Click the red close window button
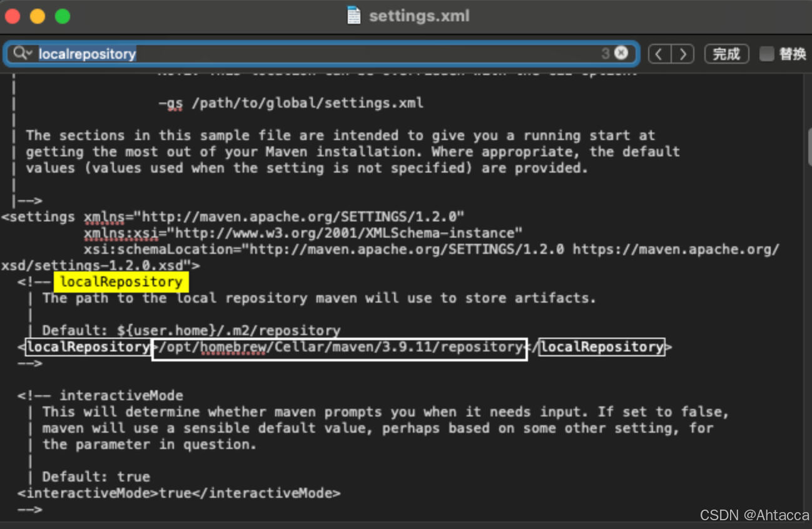The image size is (812, 529). click(13, 16)
